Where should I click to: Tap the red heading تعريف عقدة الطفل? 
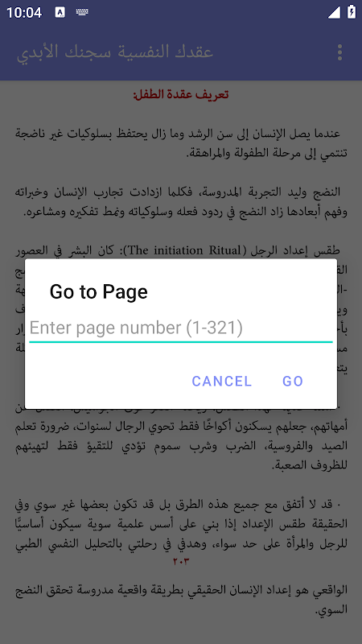(x=180, y=95)
